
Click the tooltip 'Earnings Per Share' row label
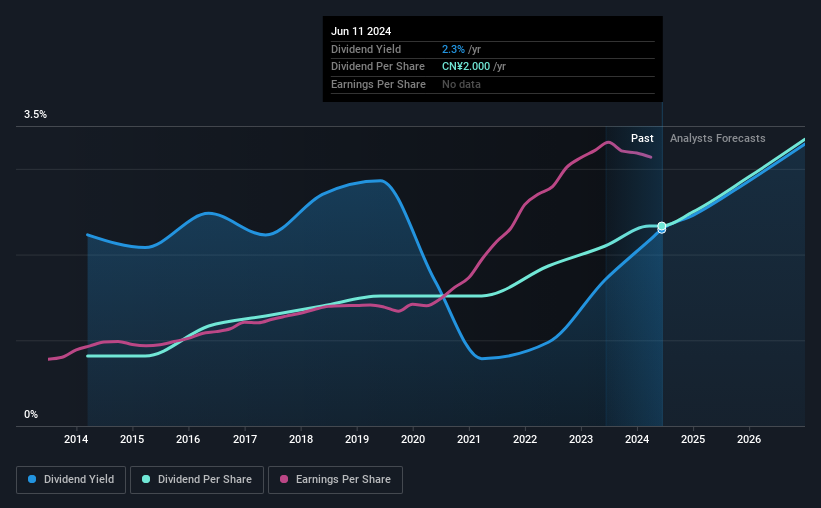coord(378,84)
